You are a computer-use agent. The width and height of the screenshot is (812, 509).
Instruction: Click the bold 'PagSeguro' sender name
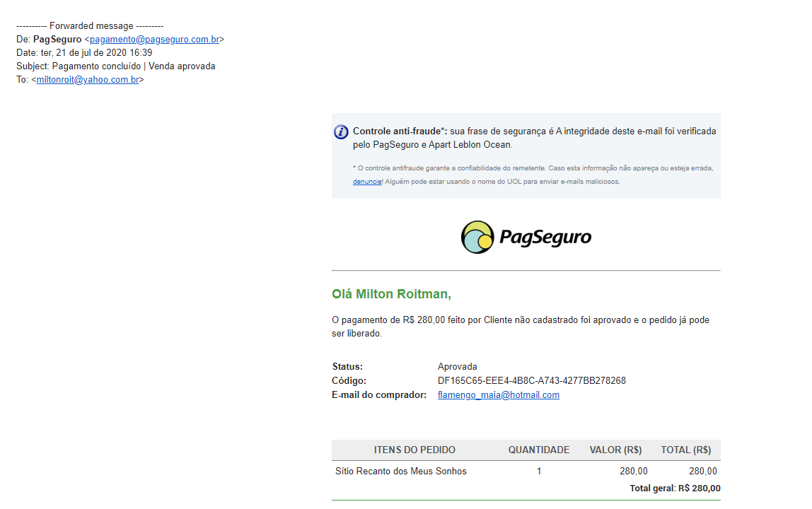coord(57,40)
